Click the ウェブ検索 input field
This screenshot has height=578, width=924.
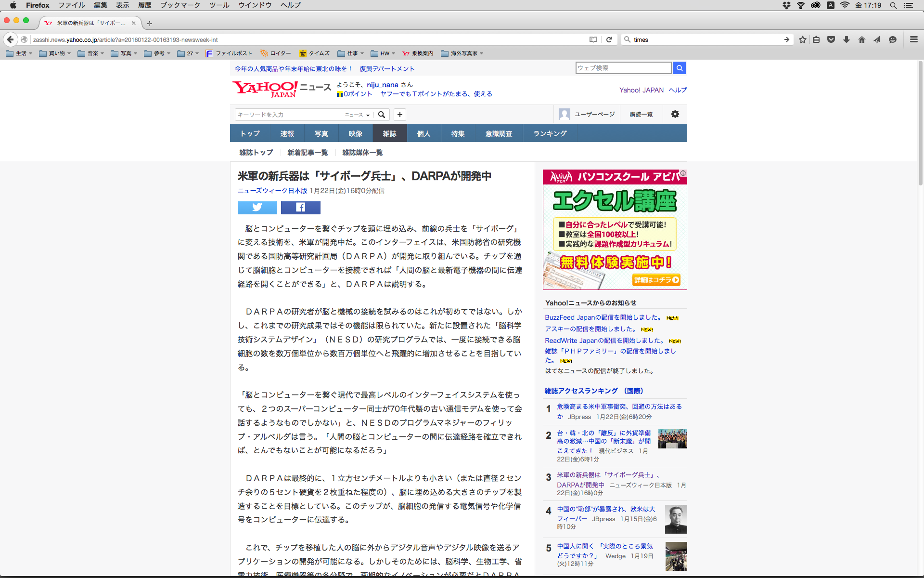point(623,68)
